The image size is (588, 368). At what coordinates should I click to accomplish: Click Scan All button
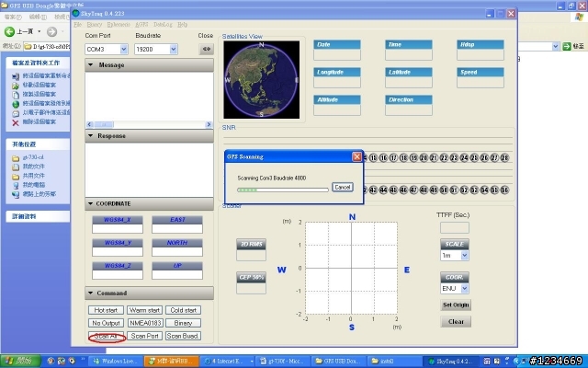point(106,336)
